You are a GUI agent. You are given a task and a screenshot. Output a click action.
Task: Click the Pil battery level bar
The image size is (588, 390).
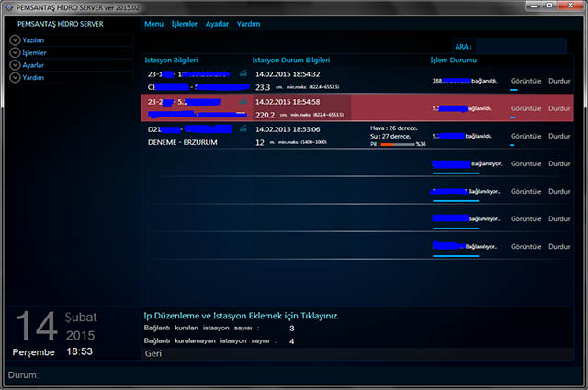398,144
